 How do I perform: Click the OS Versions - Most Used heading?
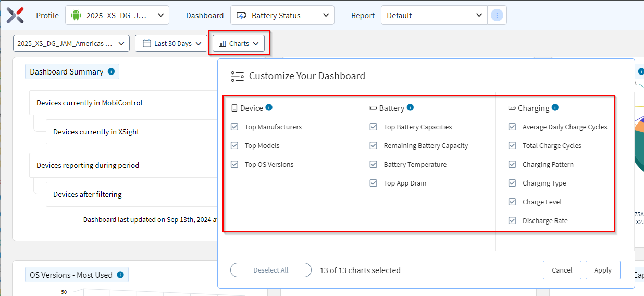click(71, 275)
